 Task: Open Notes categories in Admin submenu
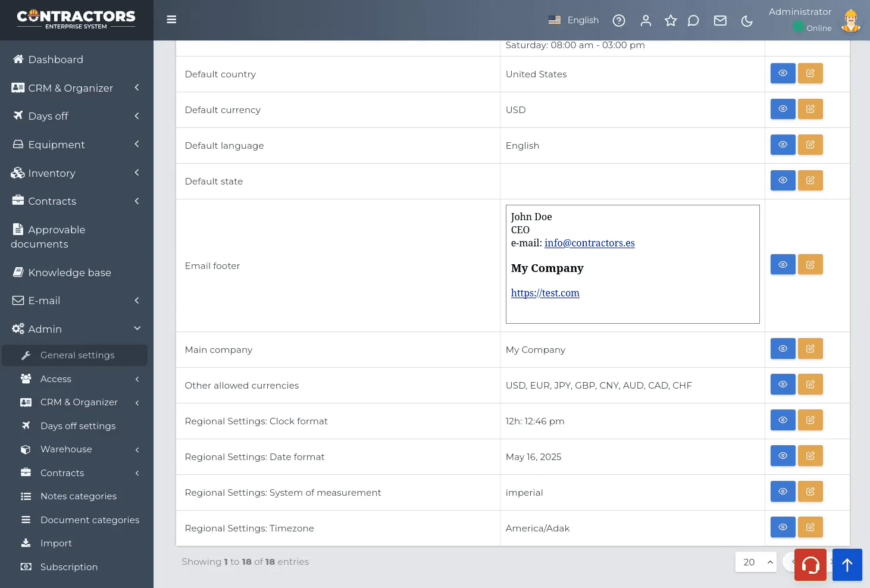pos(79,496)
